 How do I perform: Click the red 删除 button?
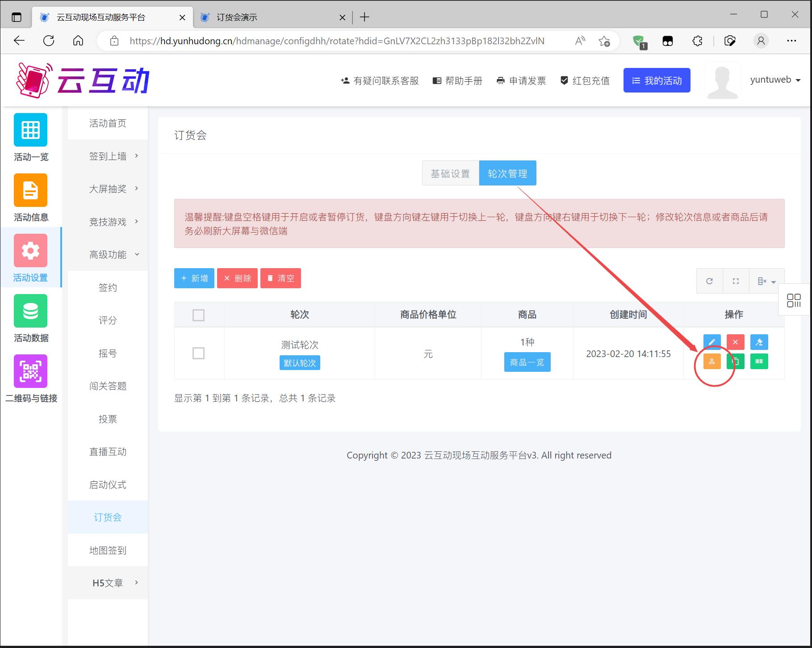click(237, 278)
